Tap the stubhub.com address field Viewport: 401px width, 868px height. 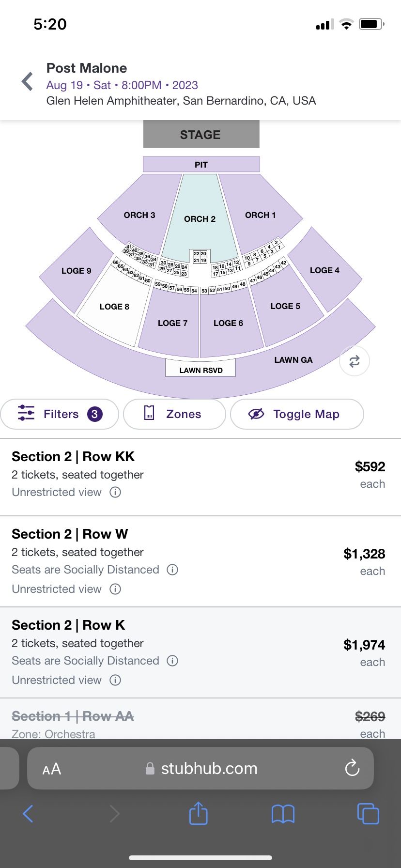208,768
